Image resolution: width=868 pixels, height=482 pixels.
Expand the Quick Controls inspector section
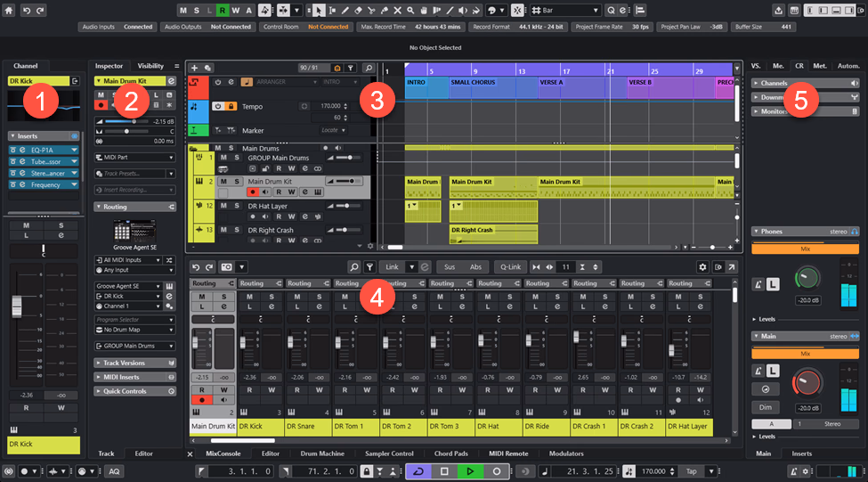click(135, 391)
